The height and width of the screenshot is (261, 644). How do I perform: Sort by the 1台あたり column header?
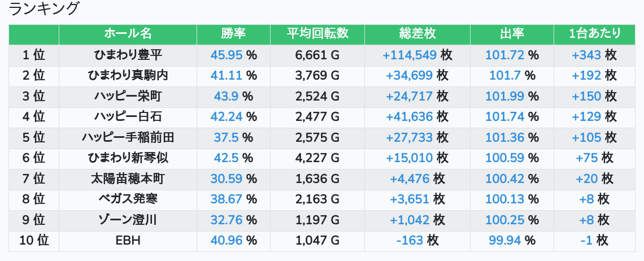coord(594,34)
